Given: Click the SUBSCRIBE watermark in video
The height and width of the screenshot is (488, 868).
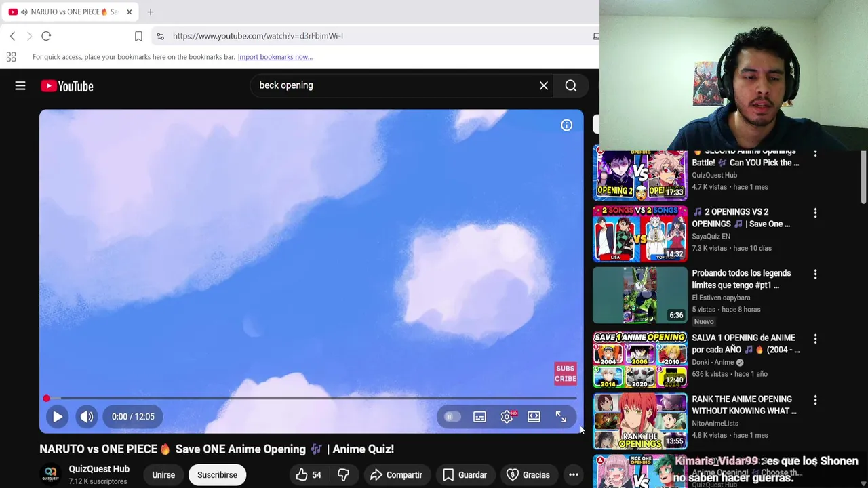Looking at the screenshot, I should point(566,373).
